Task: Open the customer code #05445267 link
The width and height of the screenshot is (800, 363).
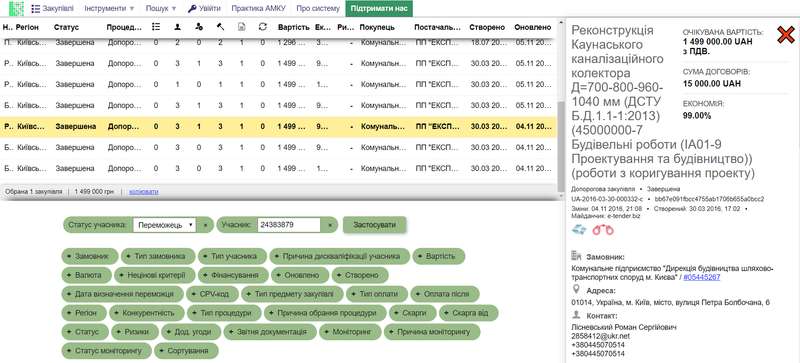Action: point(702,277)
